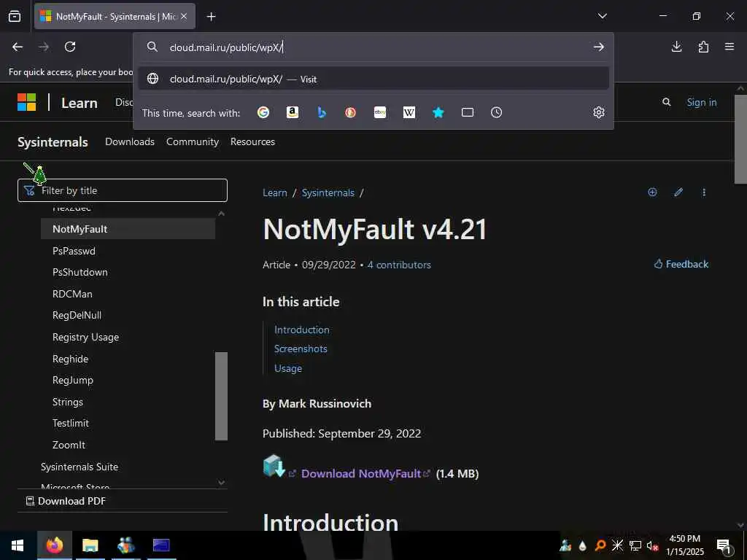This screenshot has width=747, height=560.
Task: Open the extensions menu
Action: [x=703, y=47]
